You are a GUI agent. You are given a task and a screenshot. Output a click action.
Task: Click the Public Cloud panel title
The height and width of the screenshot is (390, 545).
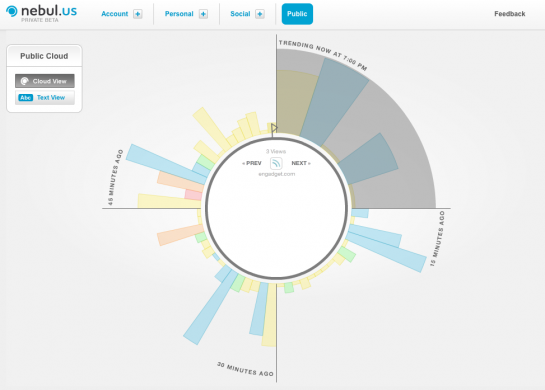[44, 56]
